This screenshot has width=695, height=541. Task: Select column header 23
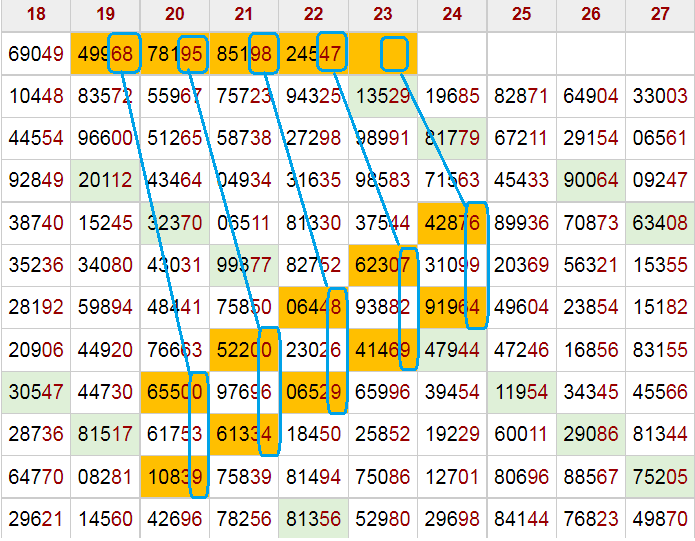[382, 14]
